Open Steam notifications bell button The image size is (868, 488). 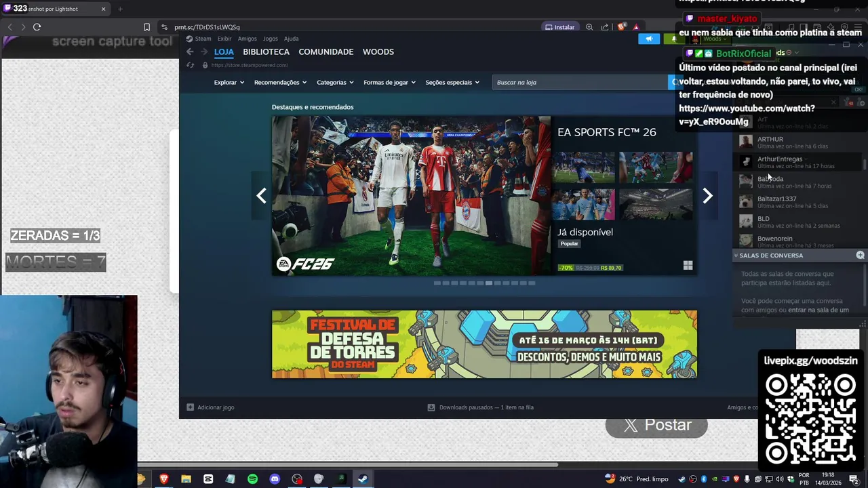[x=673, y=39]
